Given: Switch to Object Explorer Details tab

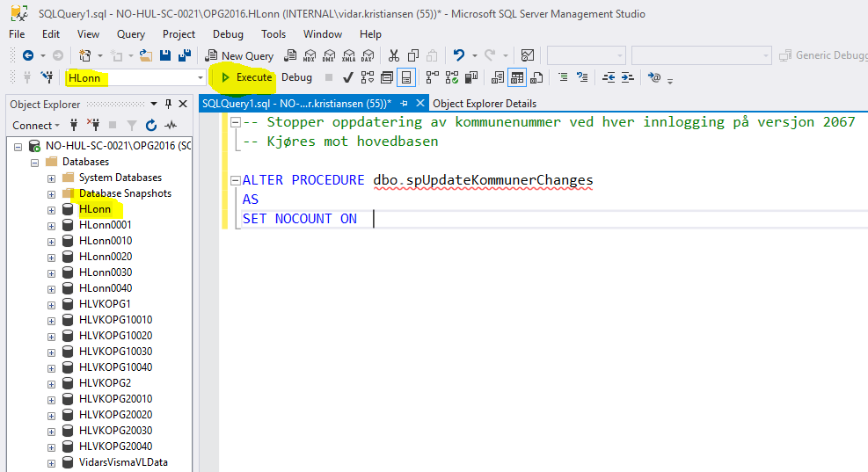Looking at the screenshot, I should pyautogui.click(x=485, y=104).
